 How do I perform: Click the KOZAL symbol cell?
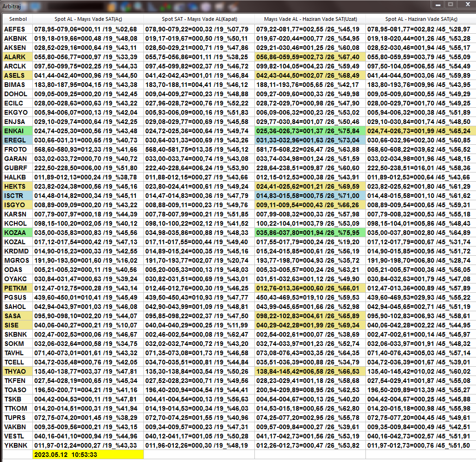(18, 242)
